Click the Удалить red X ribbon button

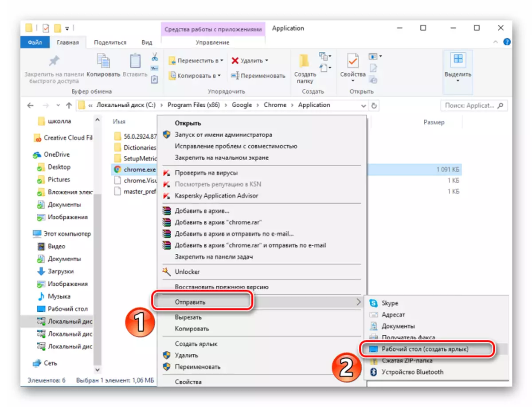pos(250,61)
